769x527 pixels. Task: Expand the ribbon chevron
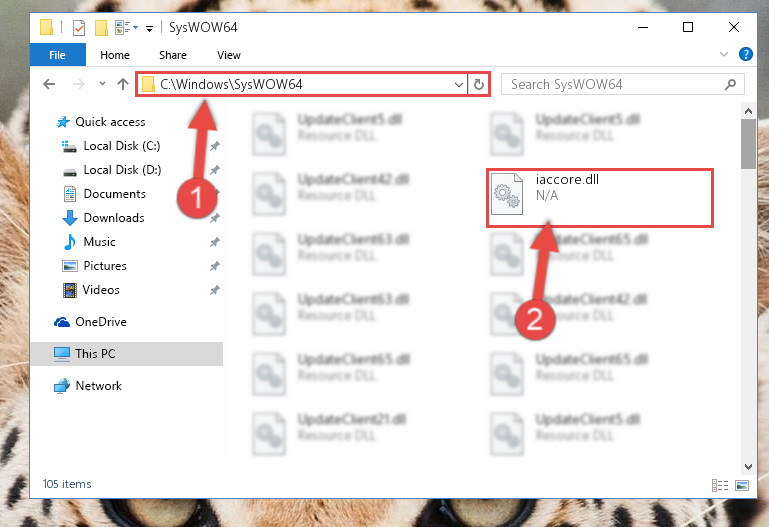pos(724,54)
